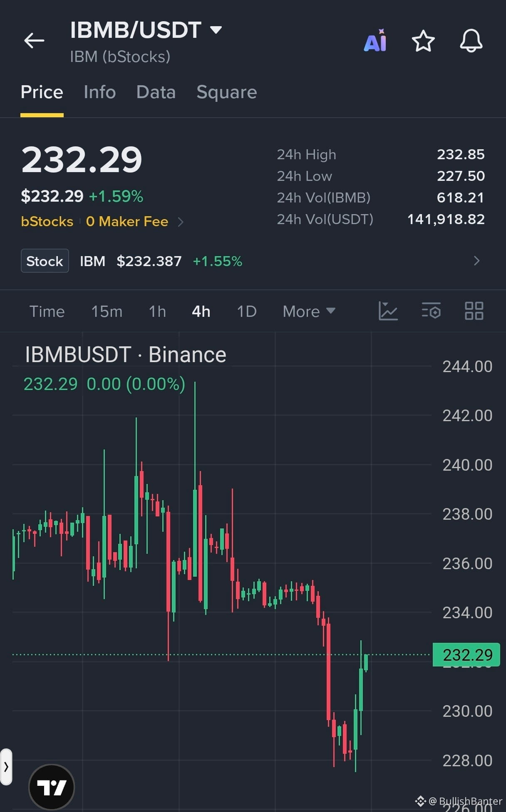Select the 15m chart interval

107,311
